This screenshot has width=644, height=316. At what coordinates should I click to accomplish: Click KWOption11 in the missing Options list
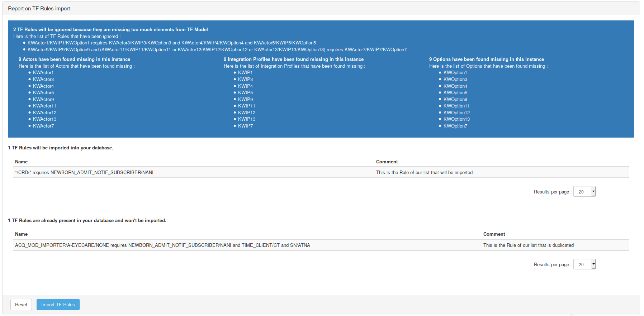pos(456,106)
